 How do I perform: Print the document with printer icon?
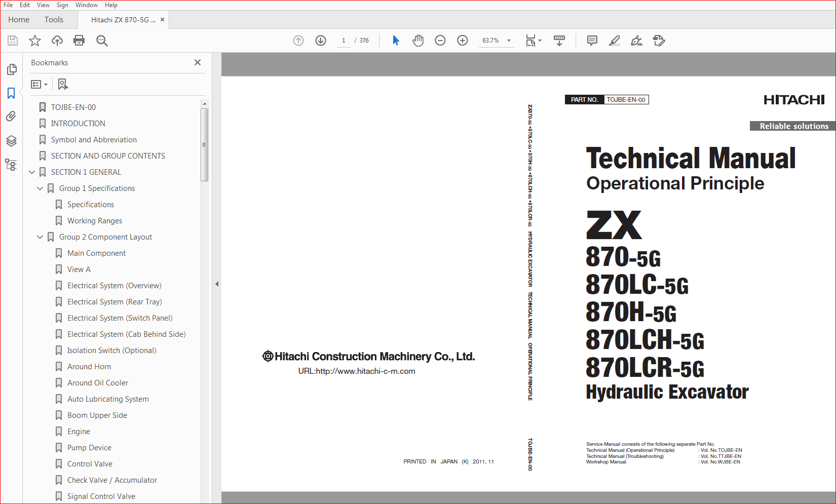coord(79,41)
